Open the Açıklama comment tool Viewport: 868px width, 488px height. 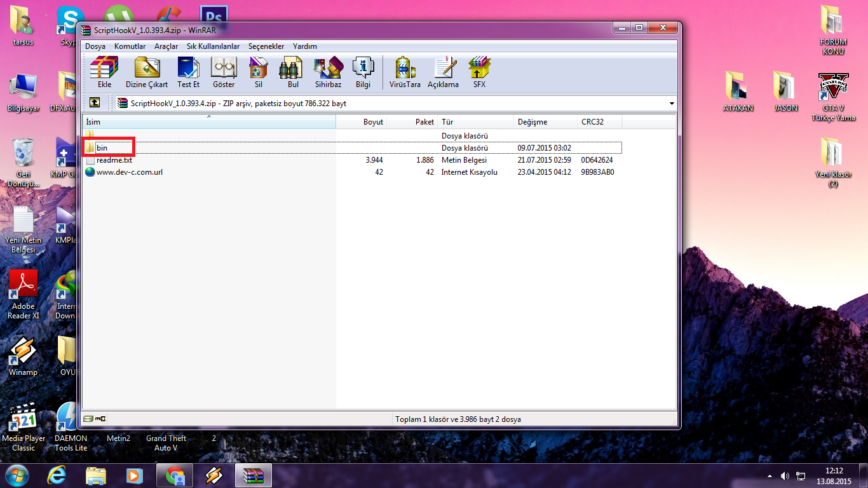pyautogui.click(x=443, y=72)
